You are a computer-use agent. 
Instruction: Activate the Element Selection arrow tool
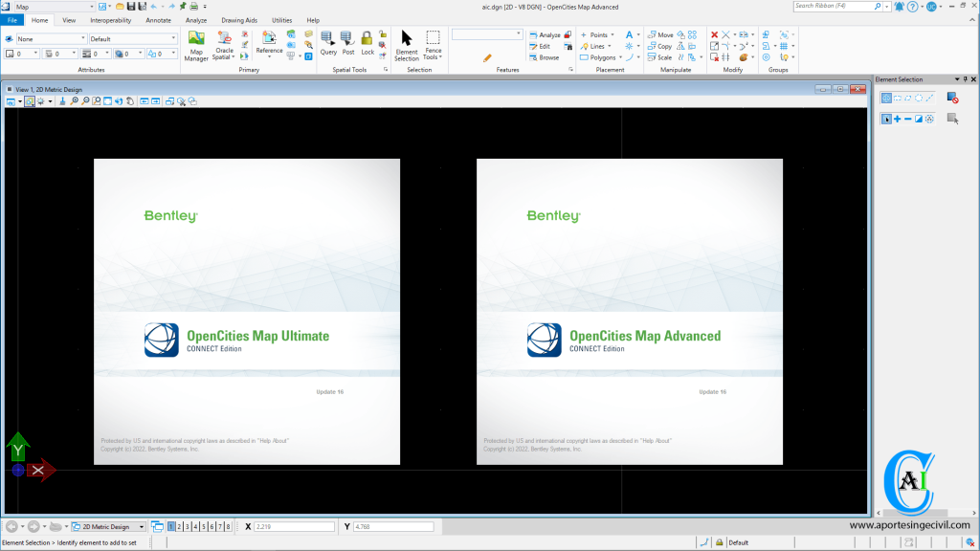(406, 46)
